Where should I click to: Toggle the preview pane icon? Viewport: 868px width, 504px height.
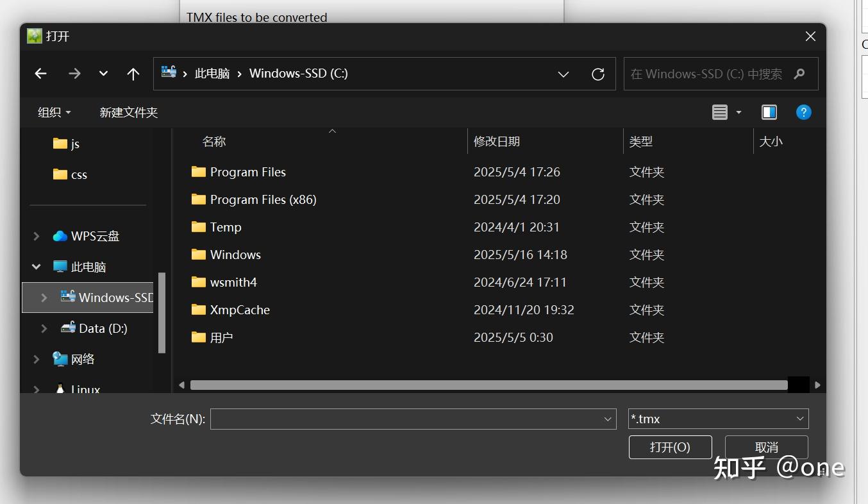click(769, 112)
